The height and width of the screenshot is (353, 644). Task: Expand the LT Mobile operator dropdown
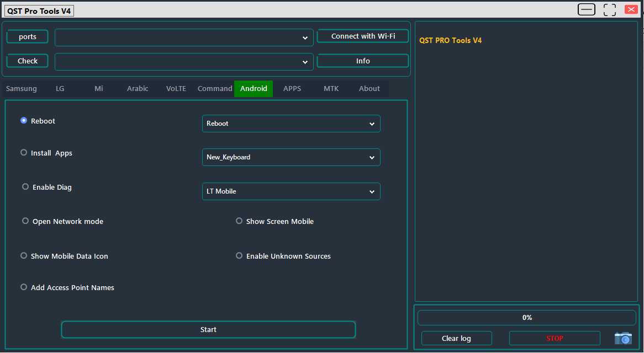pyautogui.click(x=291, y=191)
